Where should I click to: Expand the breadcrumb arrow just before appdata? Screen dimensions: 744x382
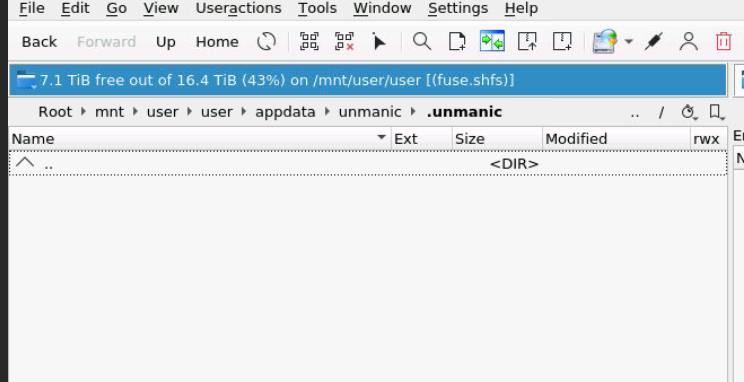pyautogui.click(x=244, y=112)
